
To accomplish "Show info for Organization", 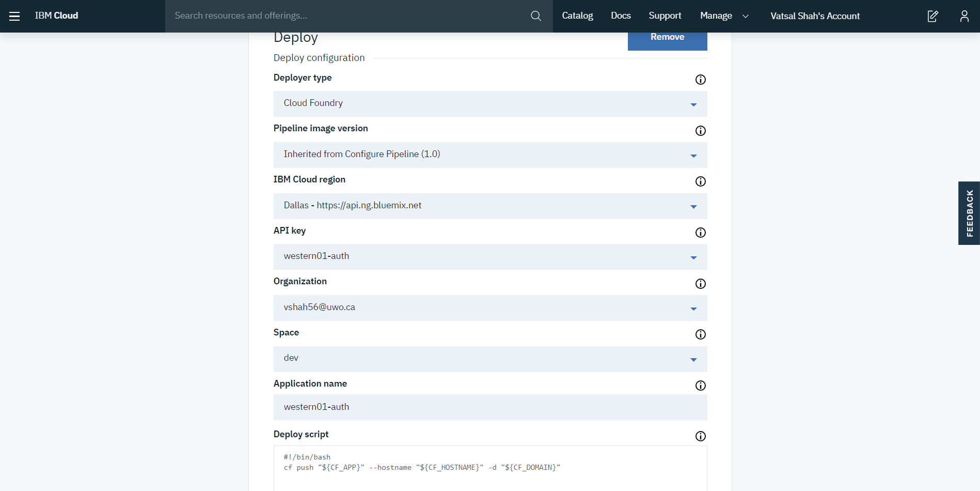I will coord(700,284).
